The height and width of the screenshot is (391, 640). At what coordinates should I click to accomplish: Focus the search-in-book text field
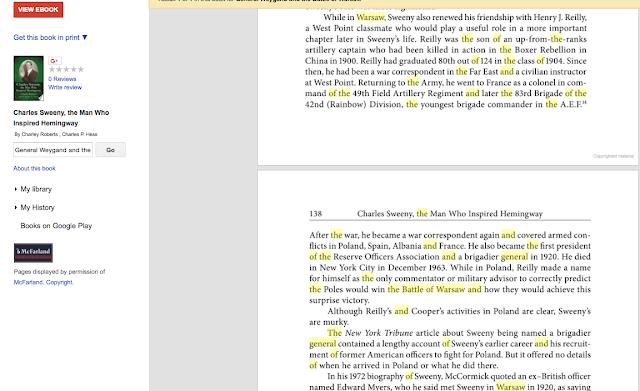point(53,150)
